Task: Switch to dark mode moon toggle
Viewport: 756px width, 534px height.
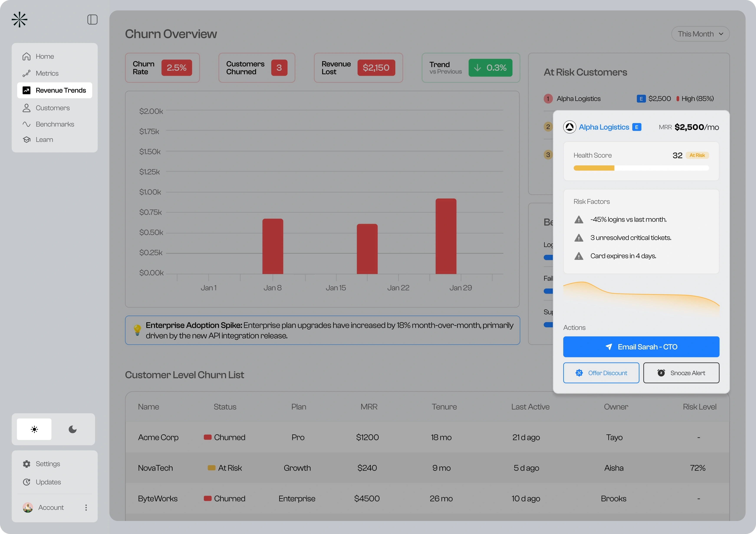Action: [72, 429]
